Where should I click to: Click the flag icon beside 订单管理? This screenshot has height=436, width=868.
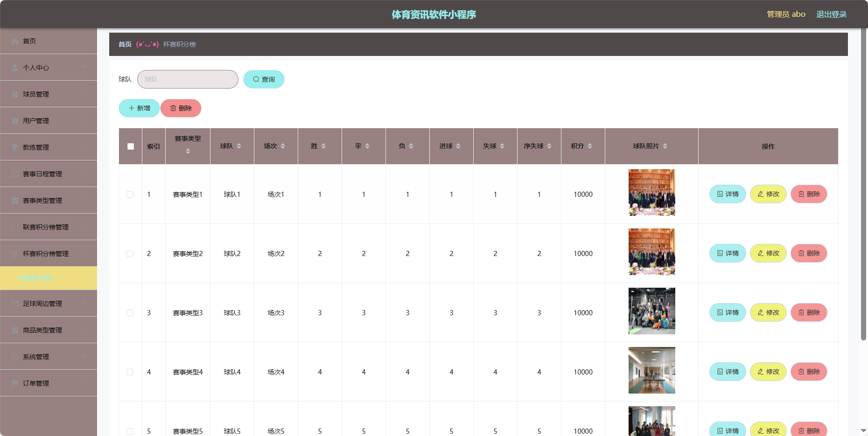pyautogui.click(x=15, y=384)
